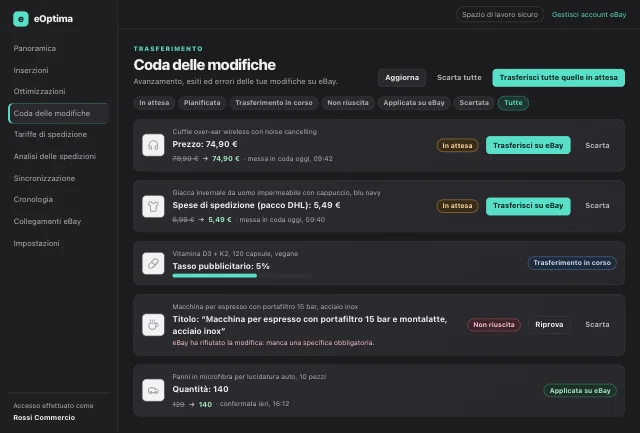The width and height of the screenshot is (640, 433).
Task: Filter by Applicata su eBay
Action: [x=414, y=103]
